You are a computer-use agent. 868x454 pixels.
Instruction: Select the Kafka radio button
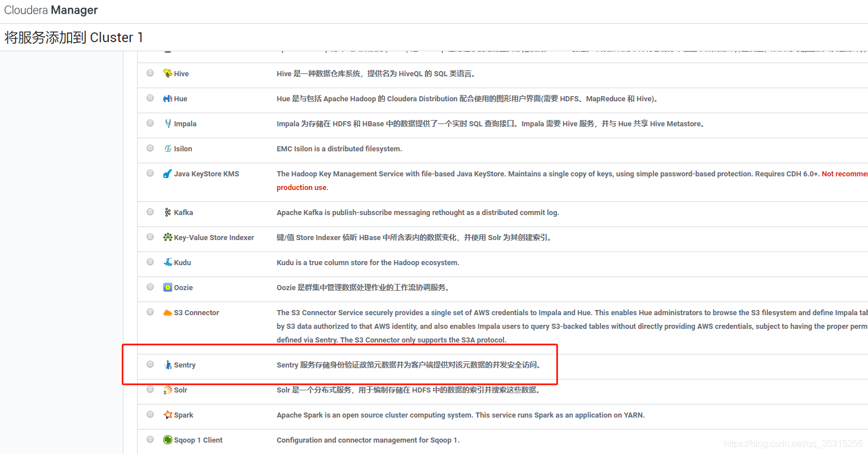coord(150,212)
